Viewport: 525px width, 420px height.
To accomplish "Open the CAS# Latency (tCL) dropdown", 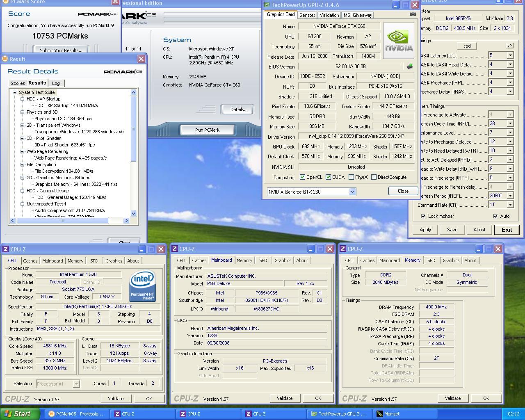I will pyautogui.click(x=510, y=55).
